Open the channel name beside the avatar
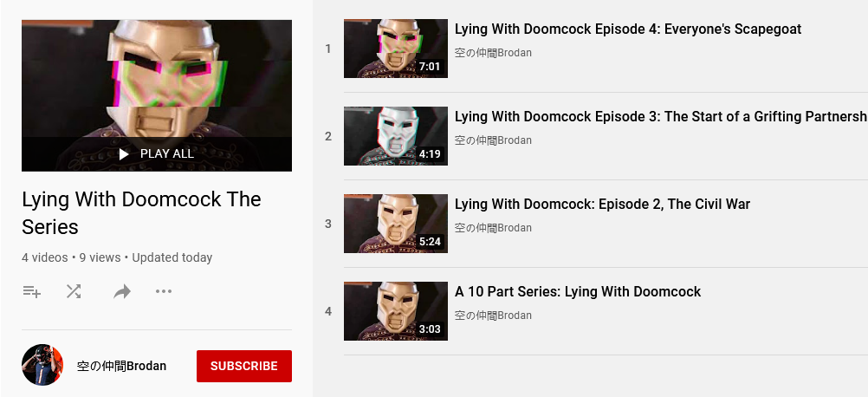Viewport: 868px width, 397px height. point(122,366)
